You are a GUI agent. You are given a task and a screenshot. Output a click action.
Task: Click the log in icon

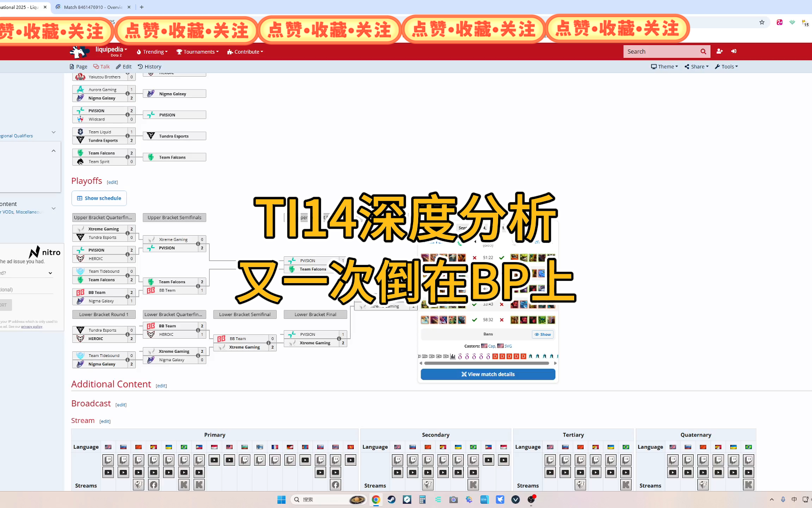point(734,51)
